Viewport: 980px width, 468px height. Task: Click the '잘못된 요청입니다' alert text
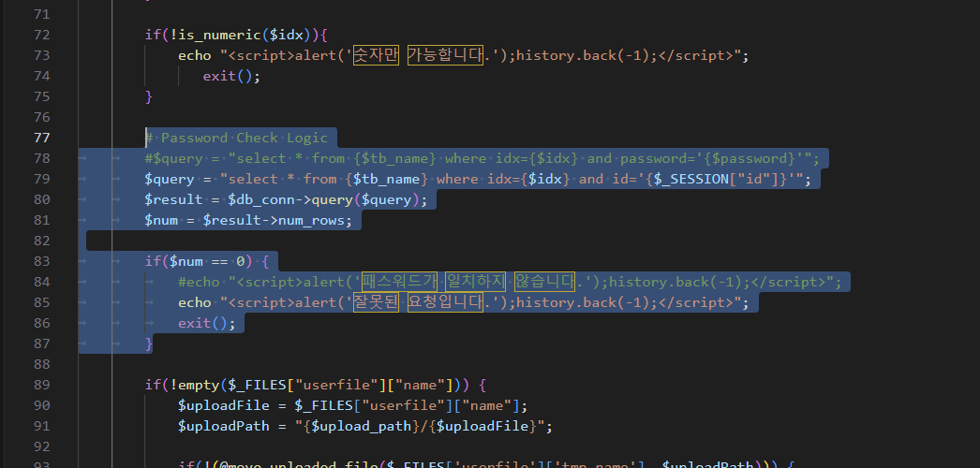[x=418, y=302]
